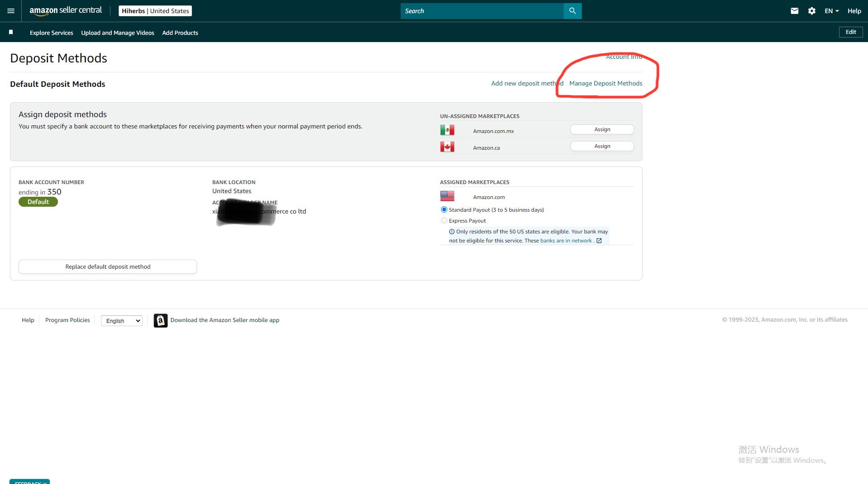Click the search magnifier button
Image resolution: width=868 pixels, height=484 pixels.
[x=572, y=11]
